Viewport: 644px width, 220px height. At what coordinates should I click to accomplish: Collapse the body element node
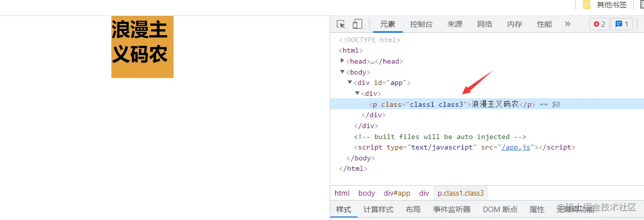click(342, 72)
